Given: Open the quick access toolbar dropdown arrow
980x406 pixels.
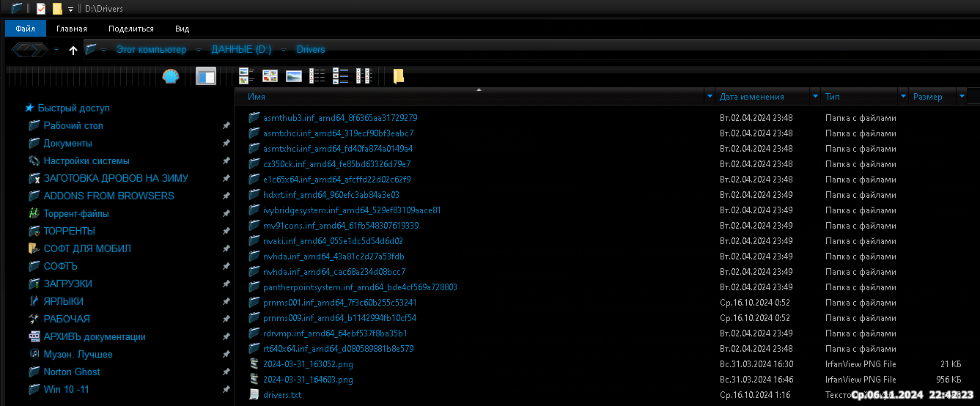Looking at the screenshot, I should click(x=70, y=9).
